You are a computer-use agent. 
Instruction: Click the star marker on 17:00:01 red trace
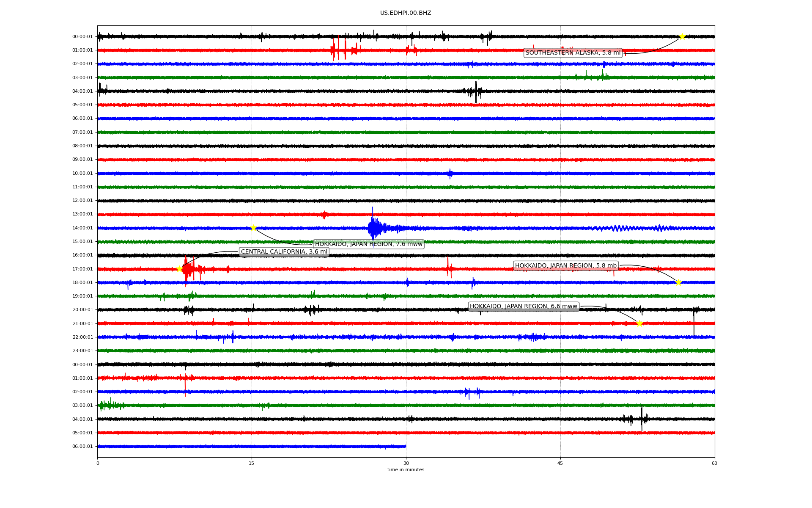179,269
